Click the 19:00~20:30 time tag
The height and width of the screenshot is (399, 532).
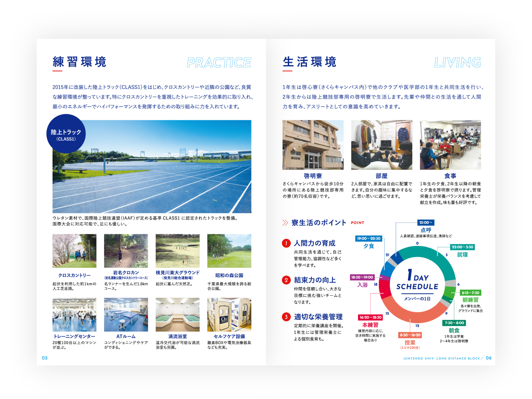369,239
